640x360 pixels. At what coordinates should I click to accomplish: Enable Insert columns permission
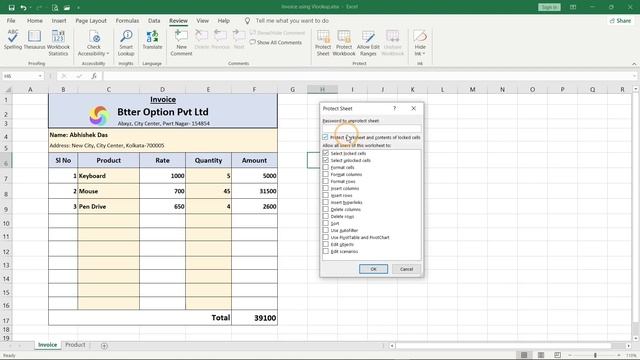(x=326, y=188)
